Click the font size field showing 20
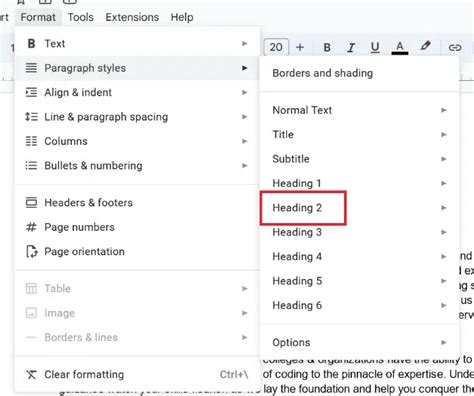Viewport: 474px width, 396px height. coord(276,47)
